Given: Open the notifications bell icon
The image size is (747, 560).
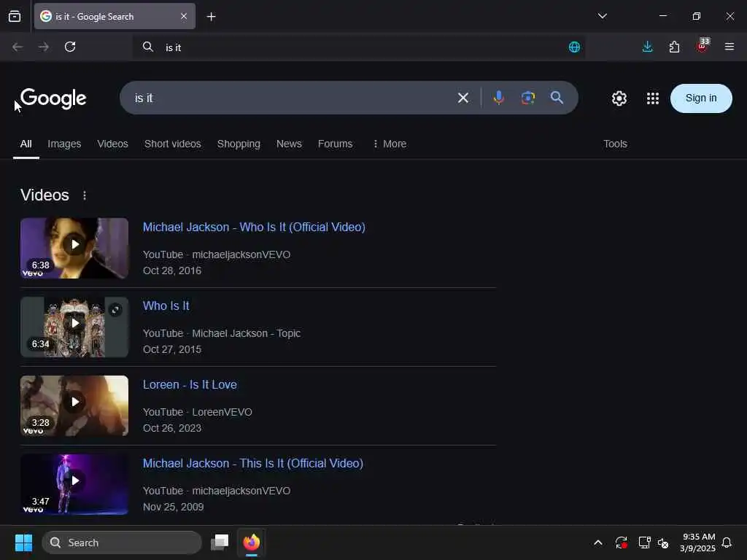Looking at the screenshot, I should [727, 542].
